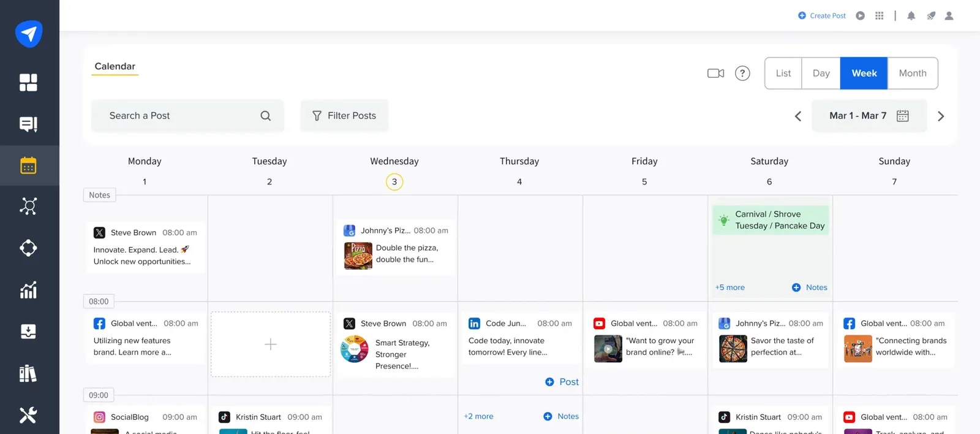
Task: Click the play video icon in header
Action: [x=861, y=16]
